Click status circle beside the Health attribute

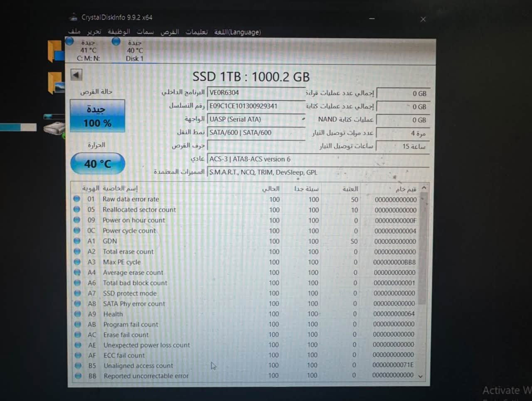77,314
